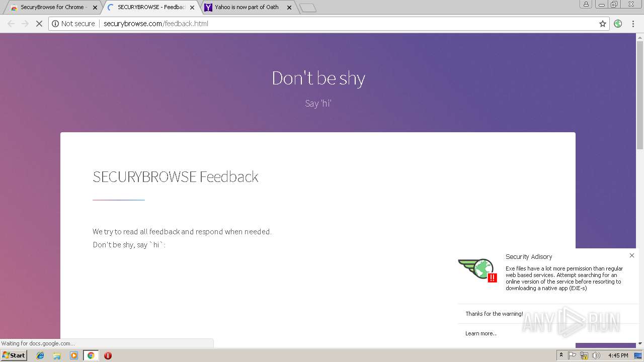The image size is (644, 362).
Task: Click the 4:45 PM clock
Action: pyautogui.click(x=618, y=355)
